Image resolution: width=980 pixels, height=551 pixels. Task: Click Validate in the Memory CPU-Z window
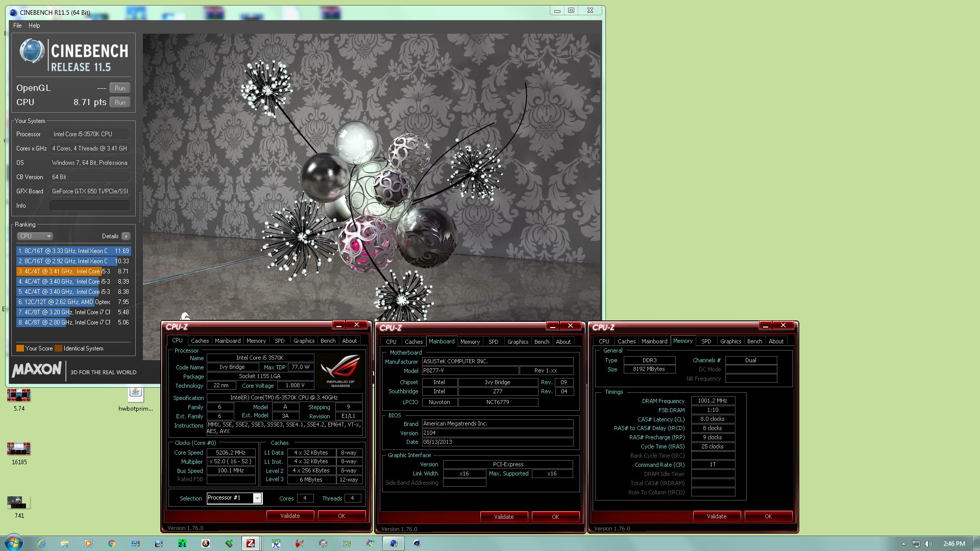717,516
